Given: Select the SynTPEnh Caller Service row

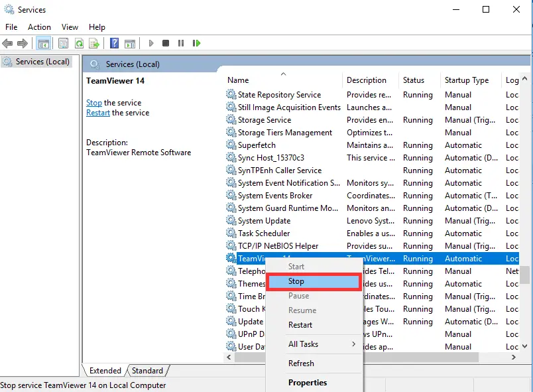Looking at the screenshot, I should (372, 170).
